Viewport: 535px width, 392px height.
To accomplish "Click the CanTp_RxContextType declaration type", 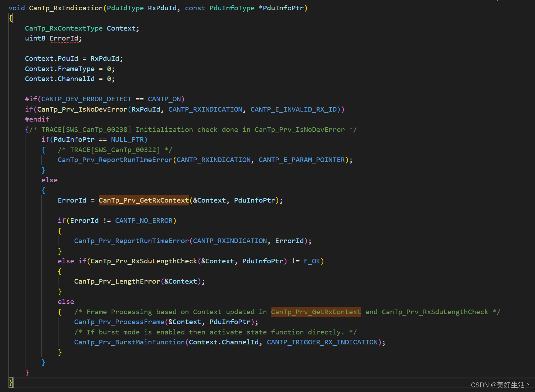I will pyautogui.click(x=64, y=28).
